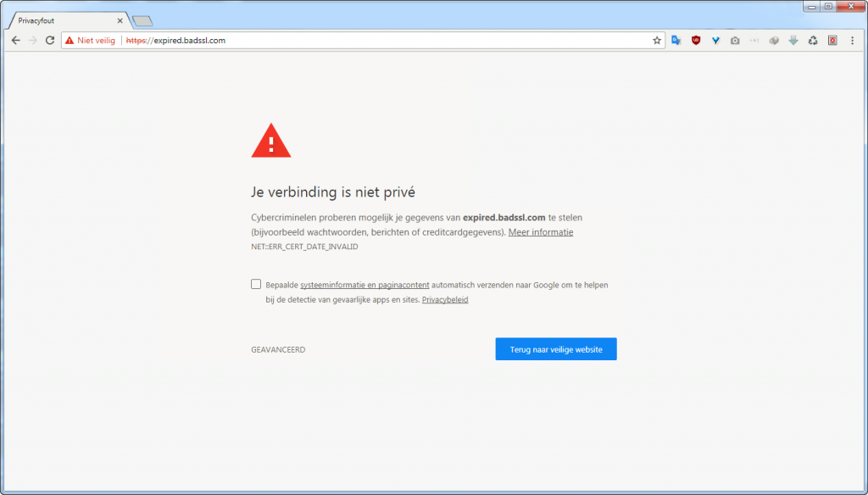Click the recycle arrows extension icon
This screenshot has height=495, width=868.
tap(813, 40)
